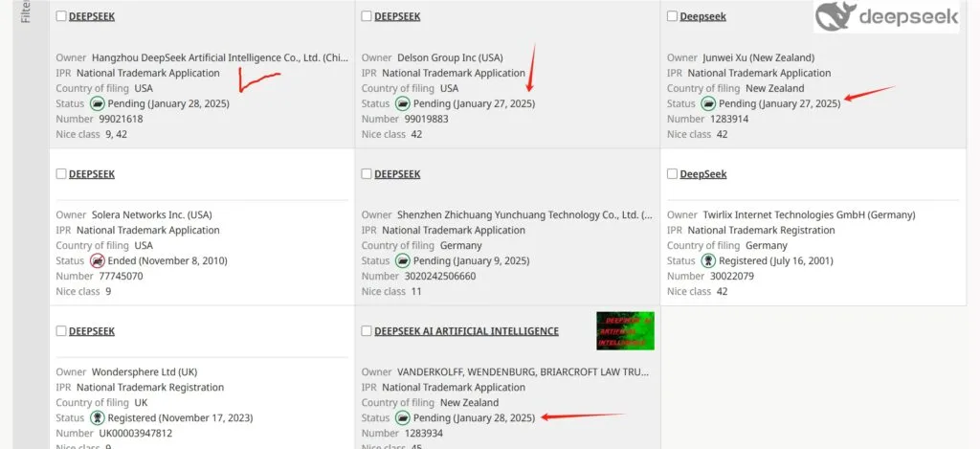Screen dimensions: 980x449
Task: Select owner text VANDERKOLFF, WENDENBURG, BRIARCROFT LAW
Action: click(x=523, y=371)
